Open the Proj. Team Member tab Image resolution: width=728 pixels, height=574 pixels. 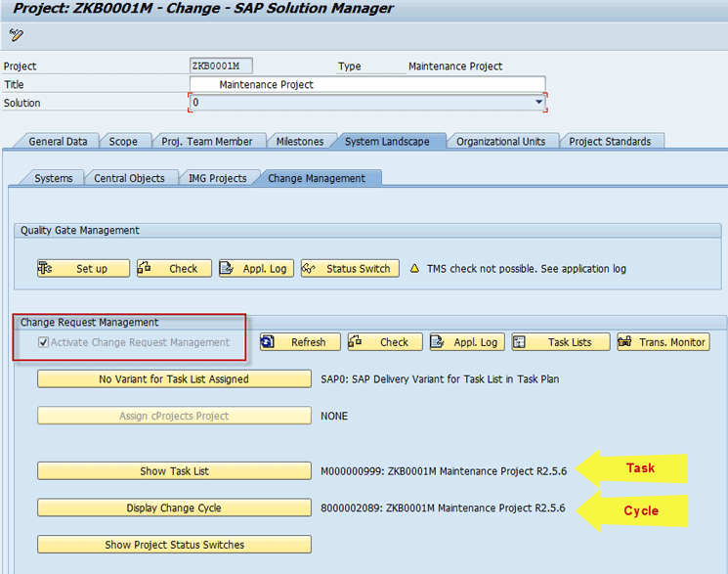pyautogui.click(x=206, y=141)
